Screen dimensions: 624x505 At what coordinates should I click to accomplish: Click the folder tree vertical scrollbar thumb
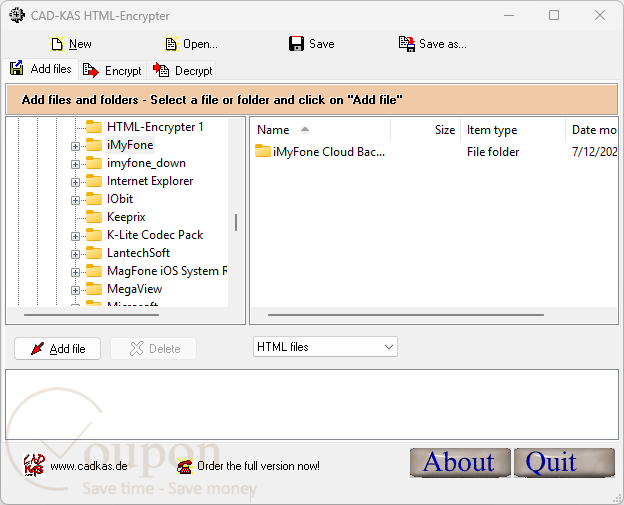pos(236,222)
